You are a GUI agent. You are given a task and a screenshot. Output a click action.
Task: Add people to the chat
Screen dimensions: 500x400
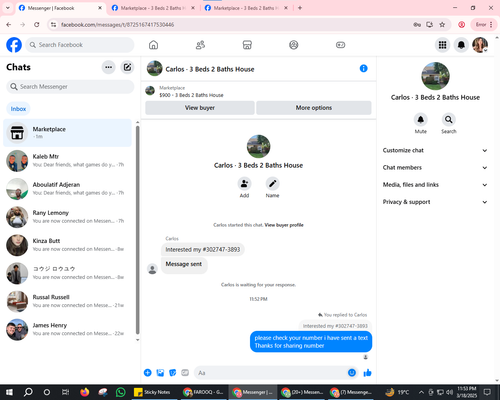(244, 183)
